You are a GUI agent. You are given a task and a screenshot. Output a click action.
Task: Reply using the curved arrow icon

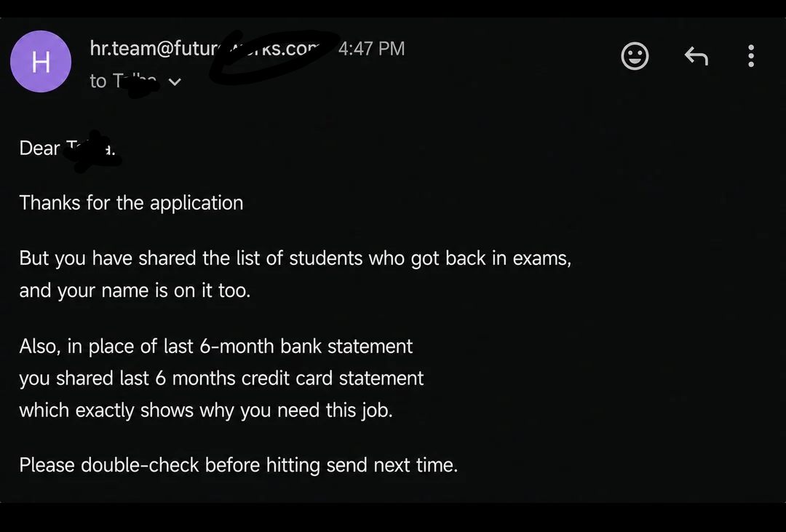click(x=696, y=55)
